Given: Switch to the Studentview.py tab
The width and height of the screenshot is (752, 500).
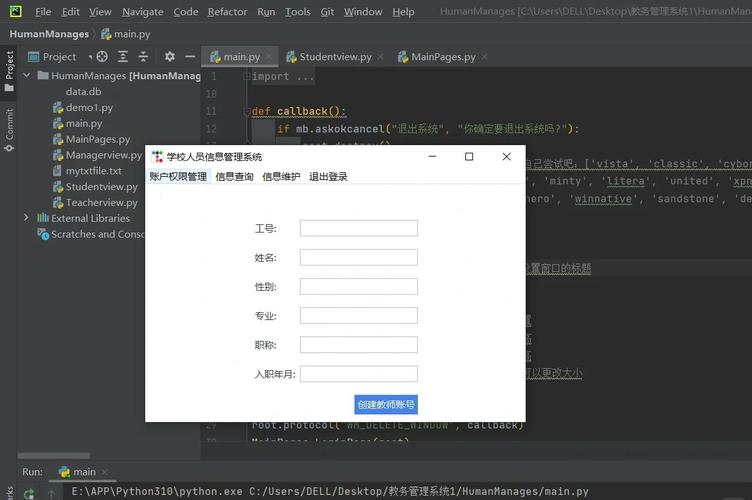Looking at the screenshot, I should [x=335, y=57].
